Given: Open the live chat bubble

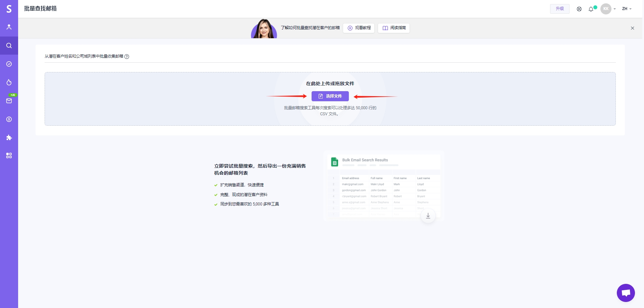Looking at the screenshot, I should pyautogui.click(x=626, y=293).
